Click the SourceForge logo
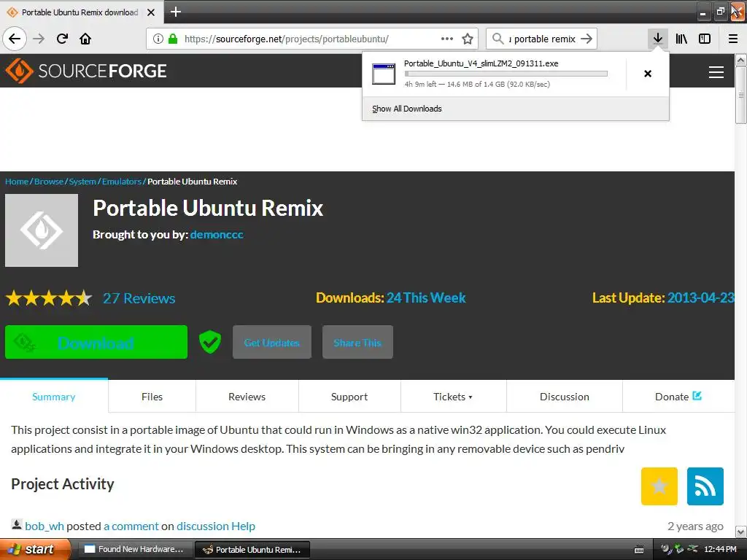This screenshot has height=560, width=747. coord(86,71)
